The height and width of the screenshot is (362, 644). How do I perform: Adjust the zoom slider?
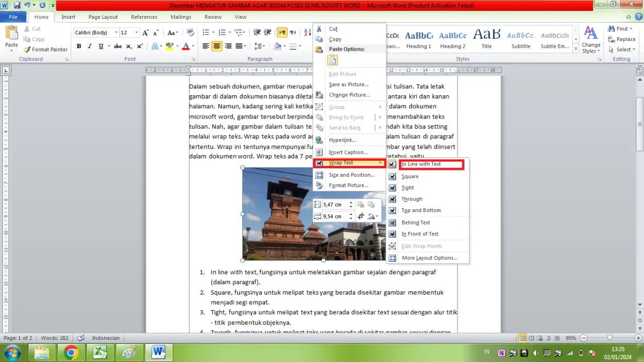pos(609,337)
